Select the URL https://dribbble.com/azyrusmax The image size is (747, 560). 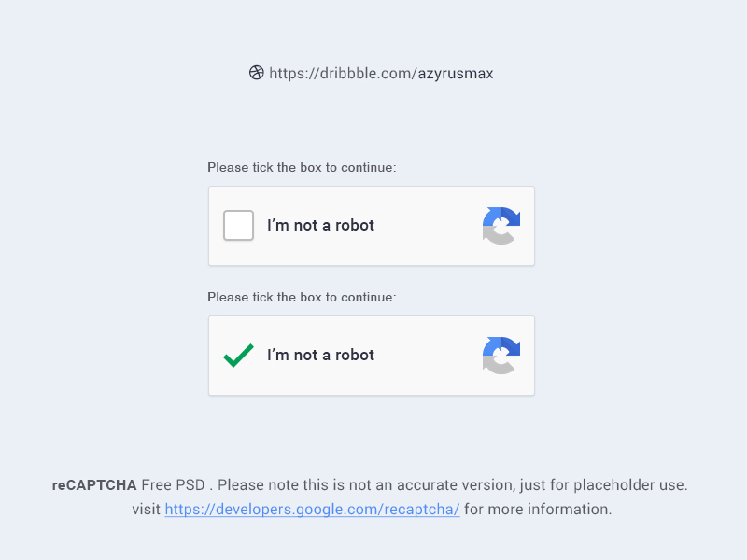pyautogui.click(x=381, y=73)
